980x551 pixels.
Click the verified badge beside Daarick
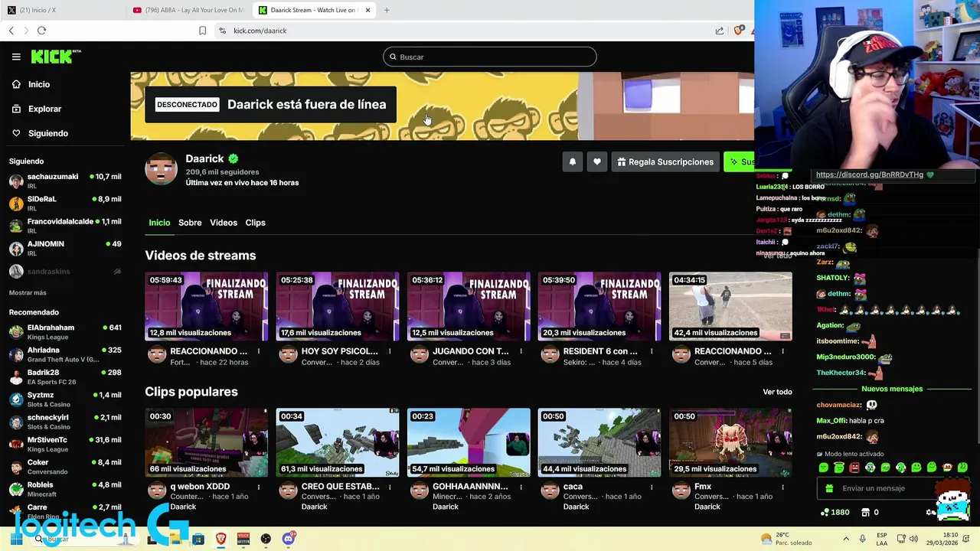233,159
